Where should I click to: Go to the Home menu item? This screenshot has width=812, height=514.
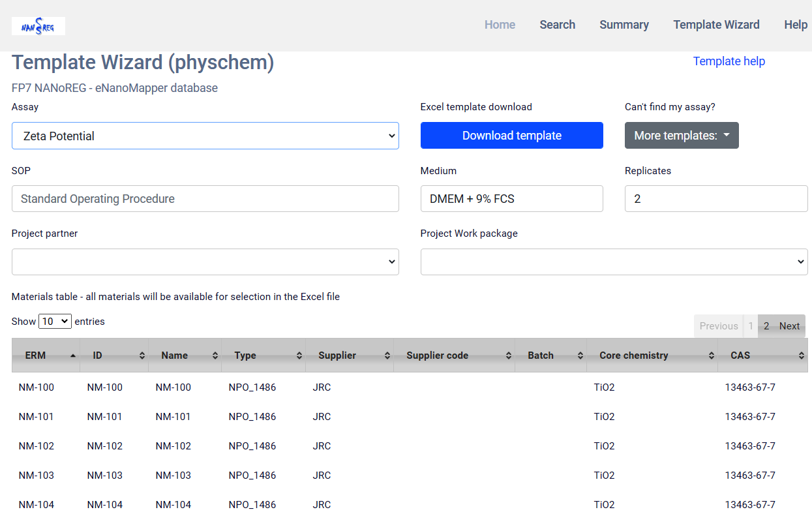click(500, 25)
